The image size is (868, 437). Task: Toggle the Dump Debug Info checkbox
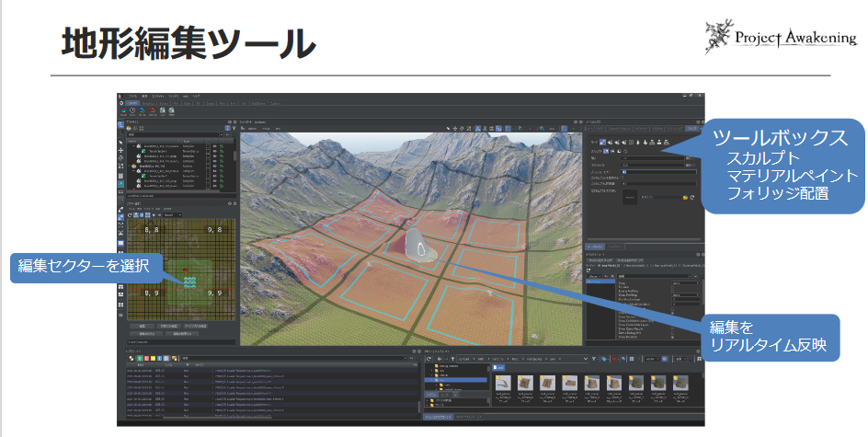[672, 333]
